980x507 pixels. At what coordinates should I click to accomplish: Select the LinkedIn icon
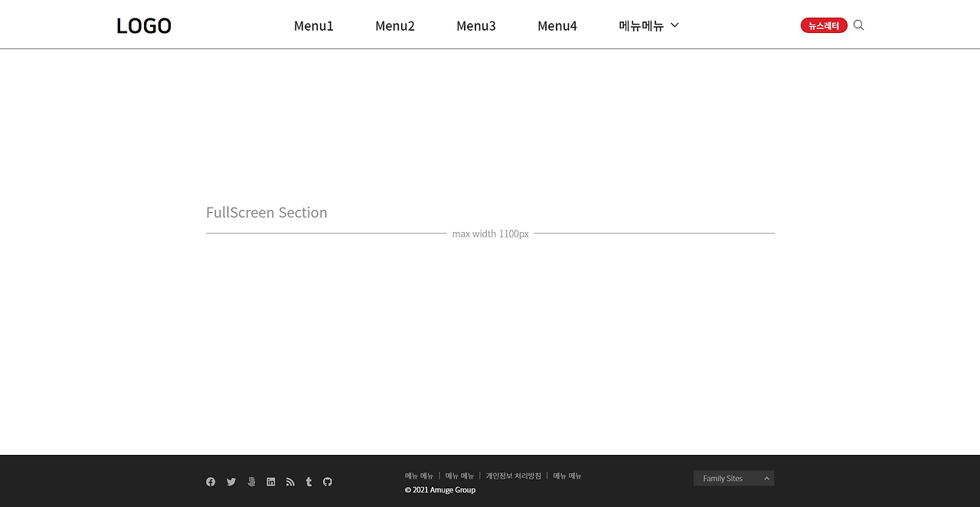270,481
